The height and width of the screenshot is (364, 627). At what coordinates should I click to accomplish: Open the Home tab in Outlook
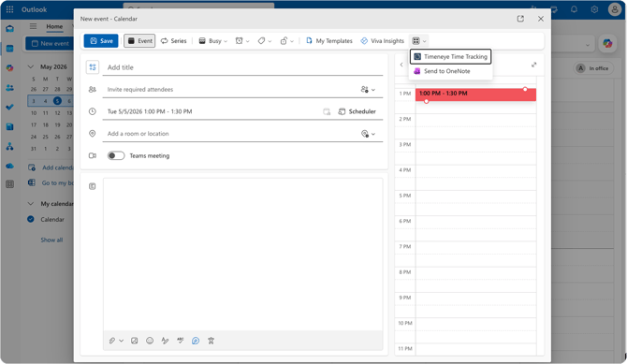(x=54, y=27)
